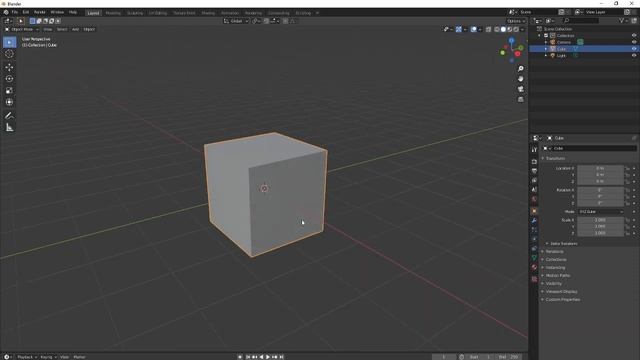
Task: Open the Tool properties tab
Action: tap(534, 150)
